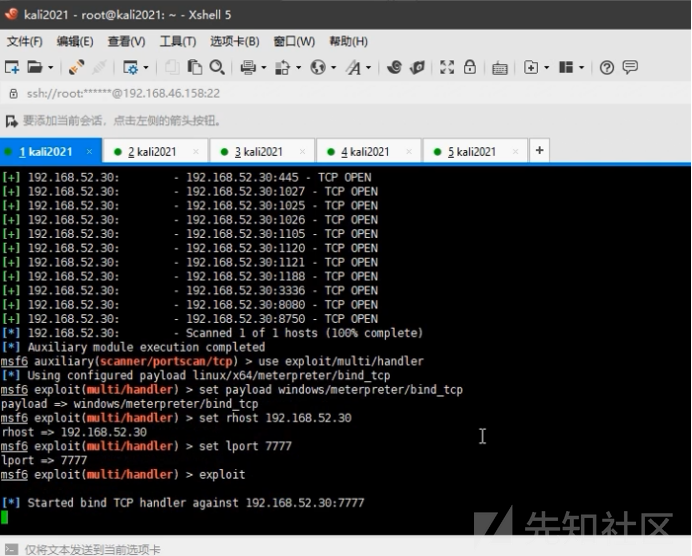Click the New tab plus-page icon
Viewport: 692px width, 556px height.
(x=531, y=67)
